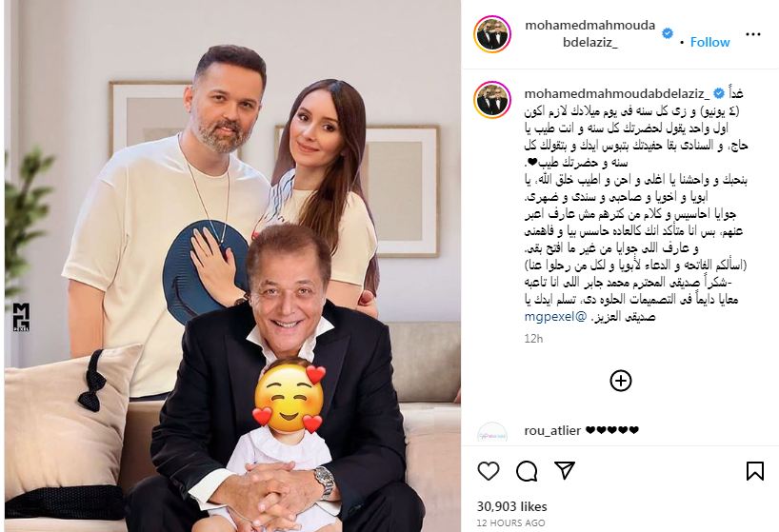779x532 pixels.
Task: Open the header profile picture avatar
Action: (492, 33)
